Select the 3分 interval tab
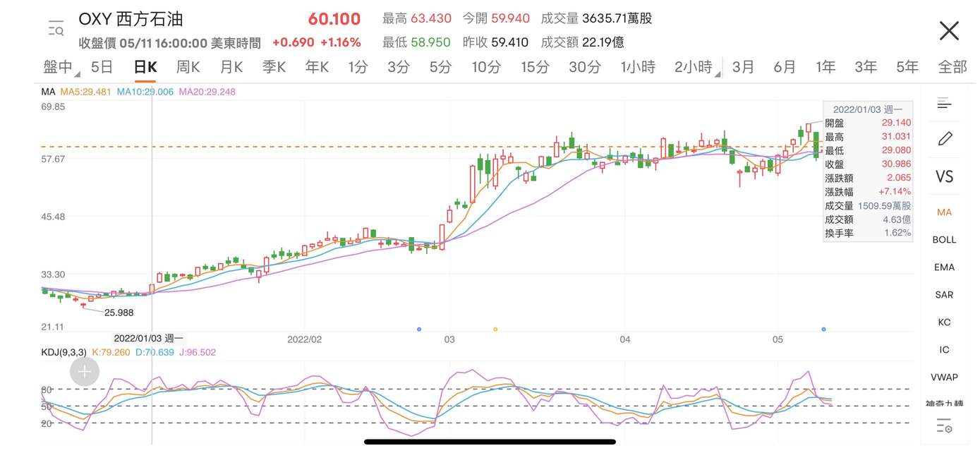Image resolution: width=980 pixels, height=453 pixels. pos(399,67)
